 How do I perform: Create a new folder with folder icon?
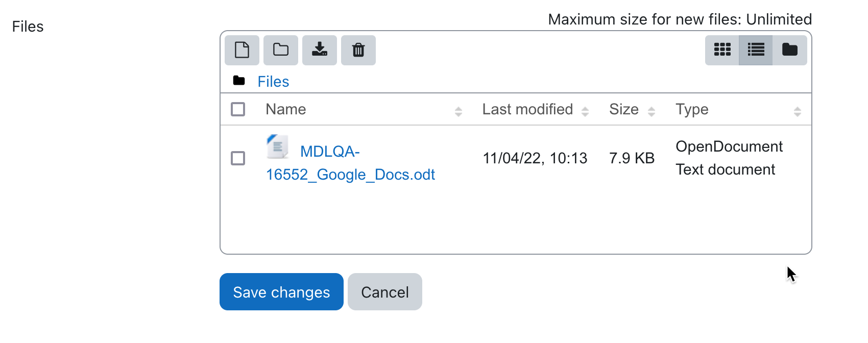point(281,50)
